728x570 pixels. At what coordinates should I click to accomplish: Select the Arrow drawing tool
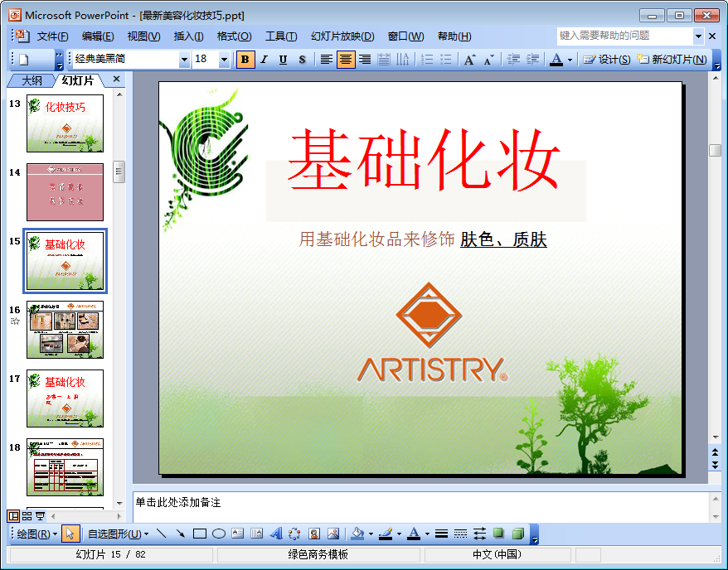[x=180, y=534]
